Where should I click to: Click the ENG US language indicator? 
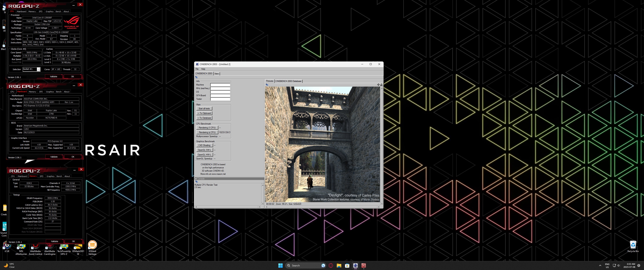pos(607,265)
